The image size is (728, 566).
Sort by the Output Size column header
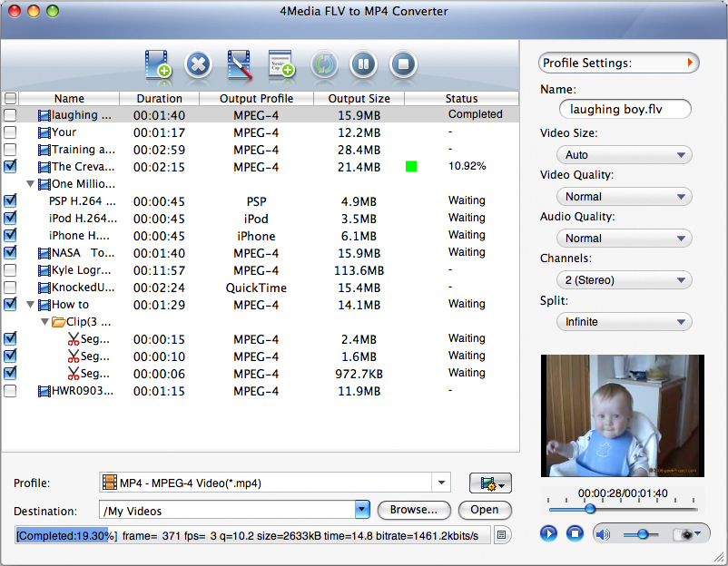click(x=359, y=98)
